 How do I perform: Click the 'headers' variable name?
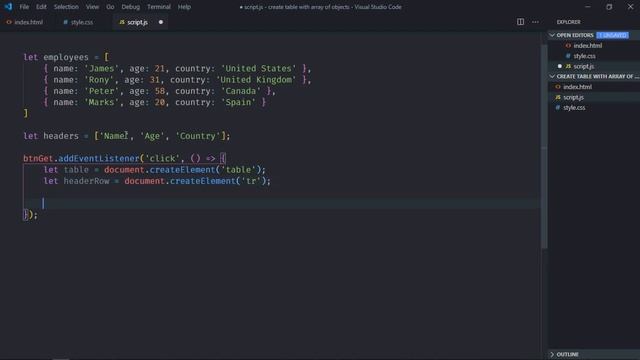(x=61, y=136)
